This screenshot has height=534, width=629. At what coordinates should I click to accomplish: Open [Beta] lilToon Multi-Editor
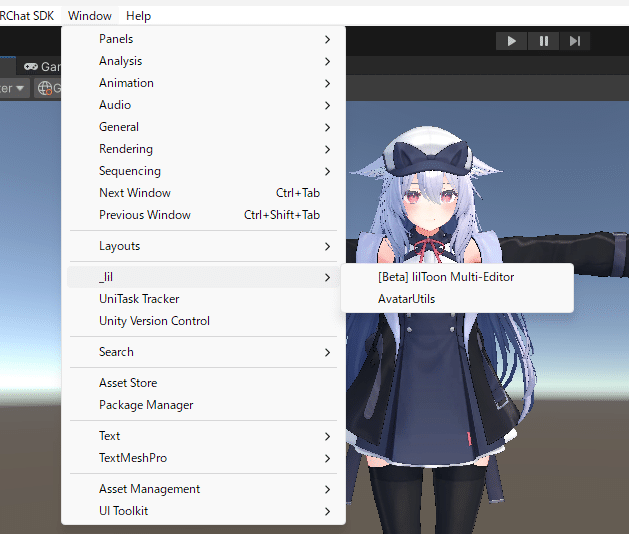457,277
